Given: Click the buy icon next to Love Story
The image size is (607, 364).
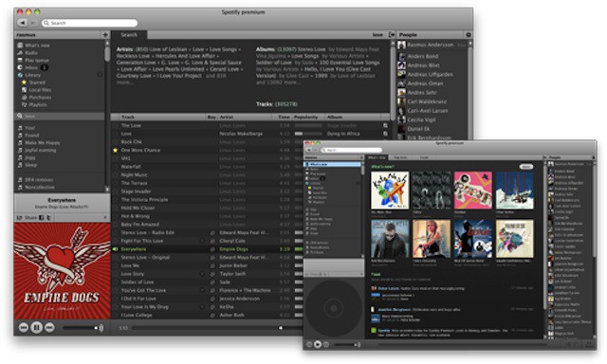Looking at the screenshot, I should coord(212,274).
